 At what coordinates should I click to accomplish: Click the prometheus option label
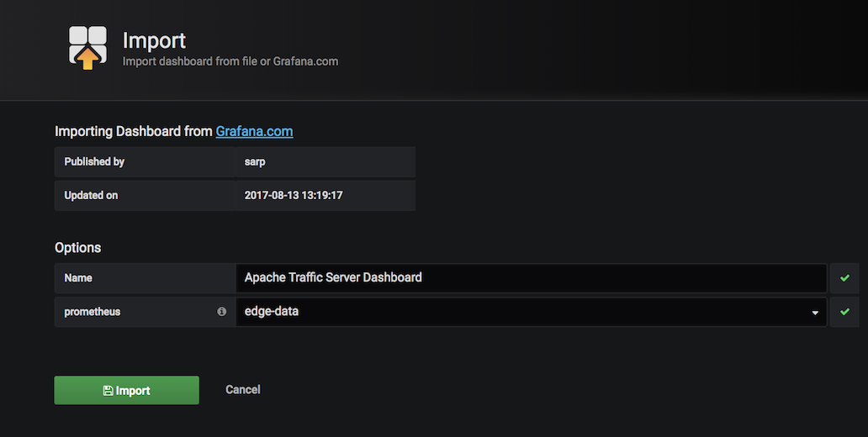(92, 312)
